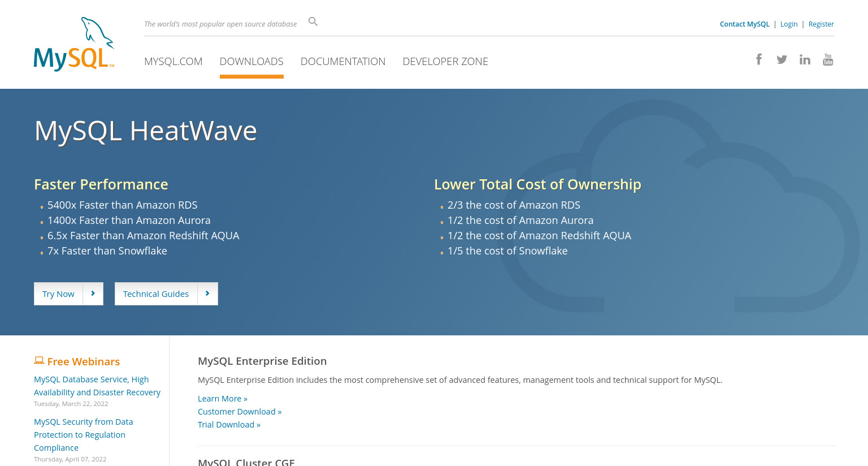Open MySQL Database Service webinar link
Screen dimensions: 868x466
97,386
